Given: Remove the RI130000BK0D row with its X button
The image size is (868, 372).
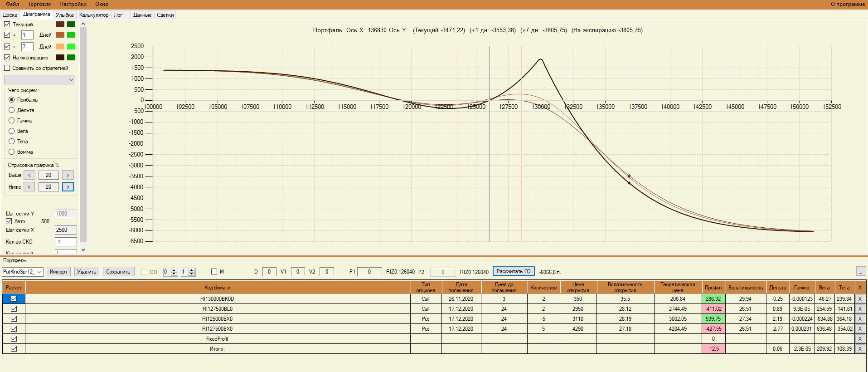Looking at the screenshot, I should (x=860, y=299).
